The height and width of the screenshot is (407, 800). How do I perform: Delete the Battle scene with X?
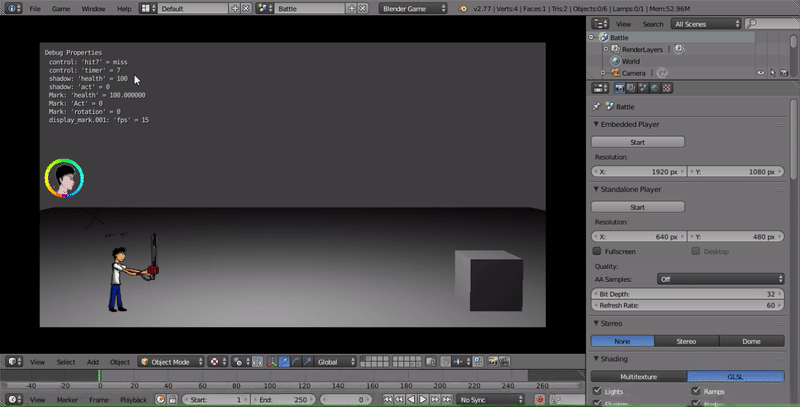[363, 8]
